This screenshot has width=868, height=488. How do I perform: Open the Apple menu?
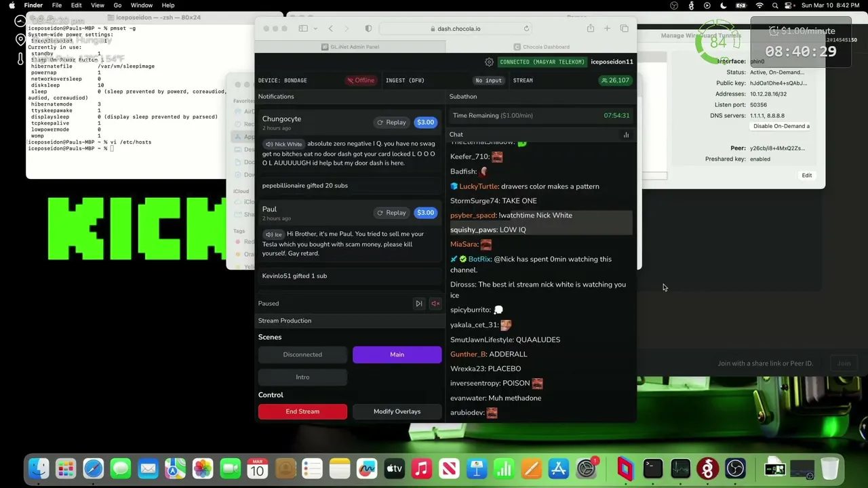(x=12, y=5)
